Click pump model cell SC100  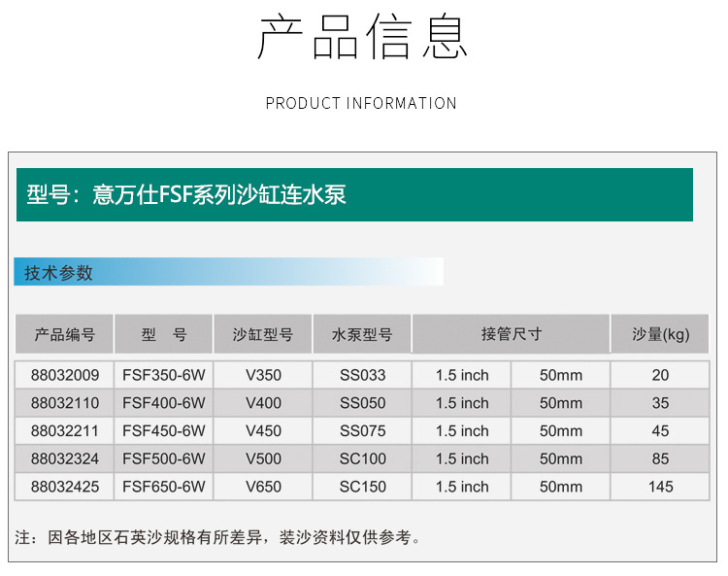point(363,458)
